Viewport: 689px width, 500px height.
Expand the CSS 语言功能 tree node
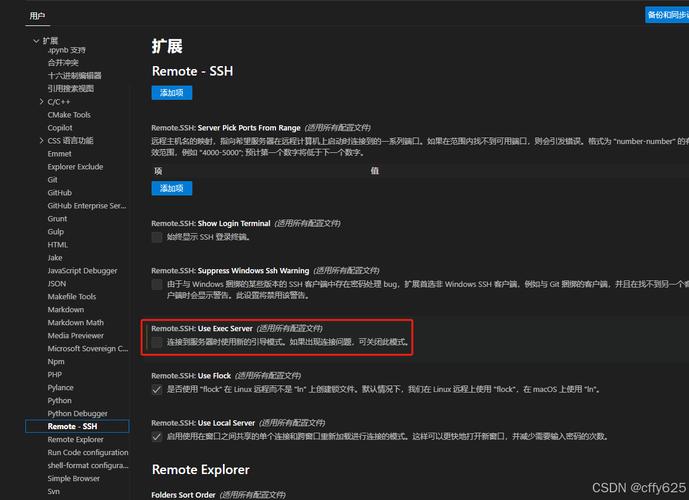[x=41, y=141]
